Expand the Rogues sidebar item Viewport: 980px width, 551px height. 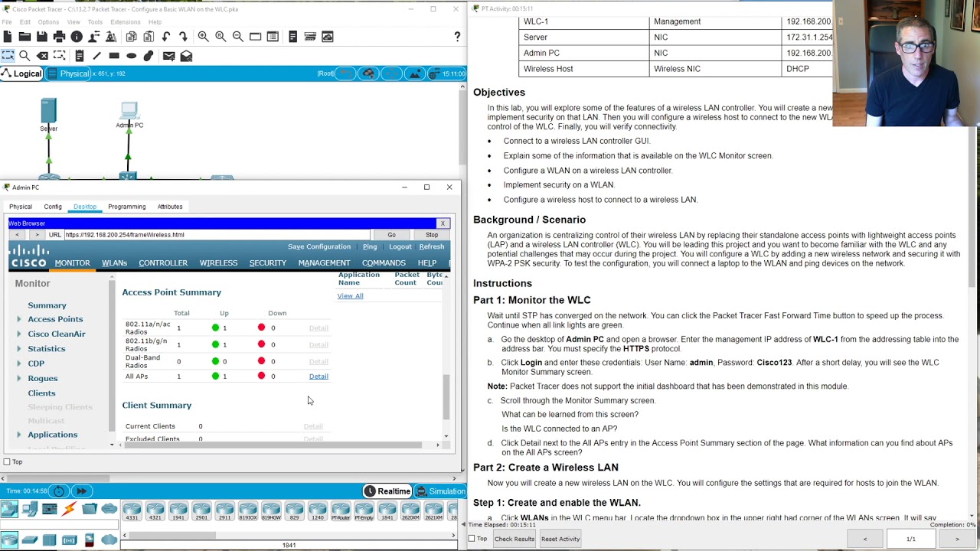pos(19,378)
